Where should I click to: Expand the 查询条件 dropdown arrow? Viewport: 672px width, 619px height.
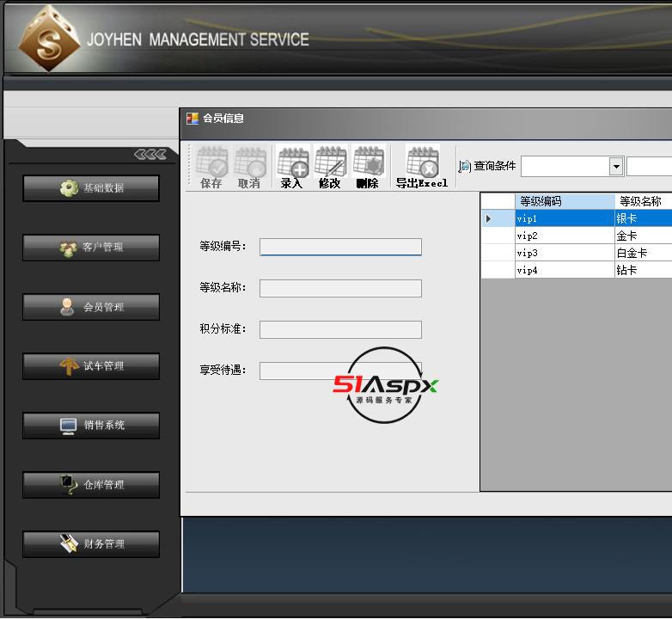(x=616, y=166)
